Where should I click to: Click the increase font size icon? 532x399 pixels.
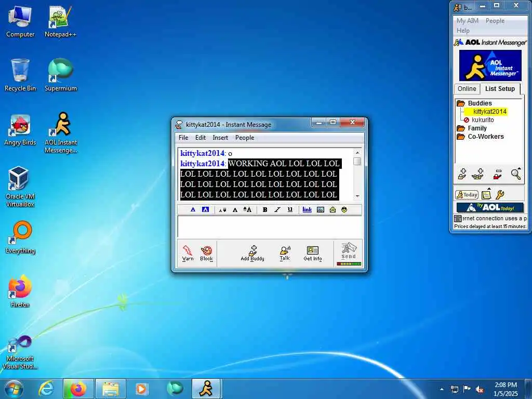(x=248, y=210)
